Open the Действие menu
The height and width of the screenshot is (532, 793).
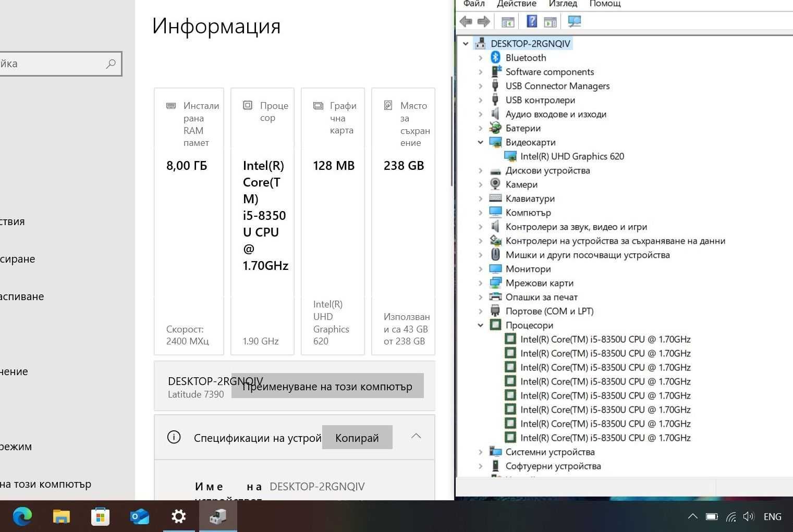click(517, 4)
